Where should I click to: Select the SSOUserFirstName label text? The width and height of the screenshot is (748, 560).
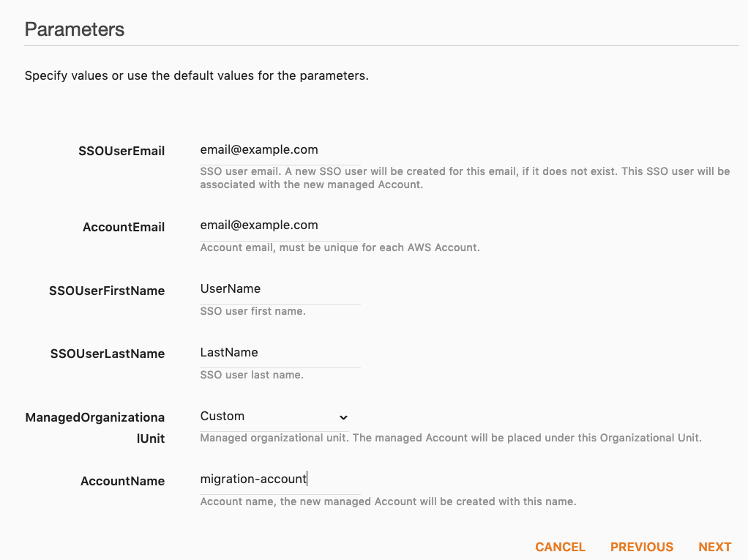click(107, 291)
